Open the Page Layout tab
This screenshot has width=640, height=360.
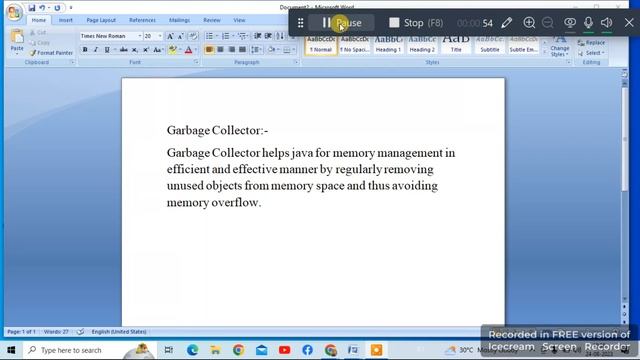101,20
